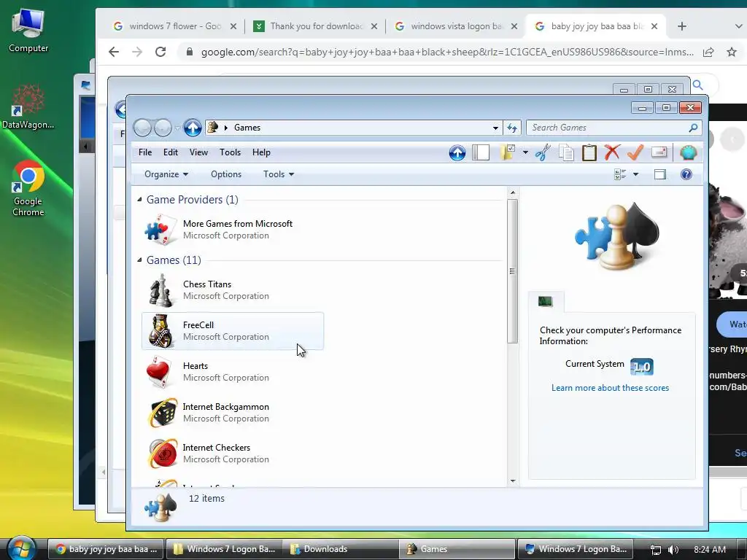
Task: Open the Help menu
Action: point(261,152)
